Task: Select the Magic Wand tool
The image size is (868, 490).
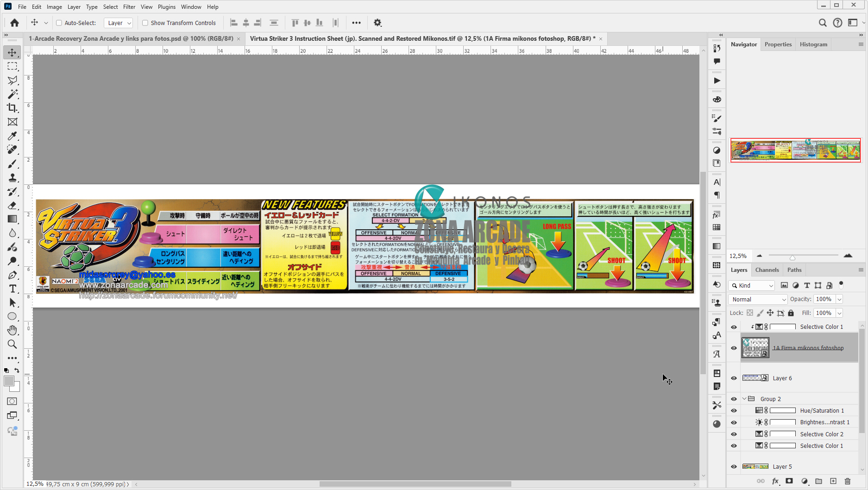Action: click(13, 94)
